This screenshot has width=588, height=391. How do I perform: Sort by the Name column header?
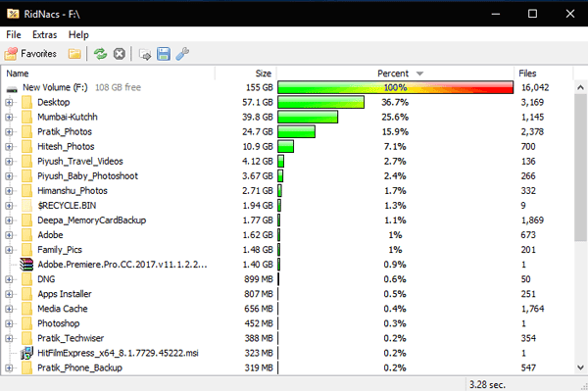click(109, 73)
